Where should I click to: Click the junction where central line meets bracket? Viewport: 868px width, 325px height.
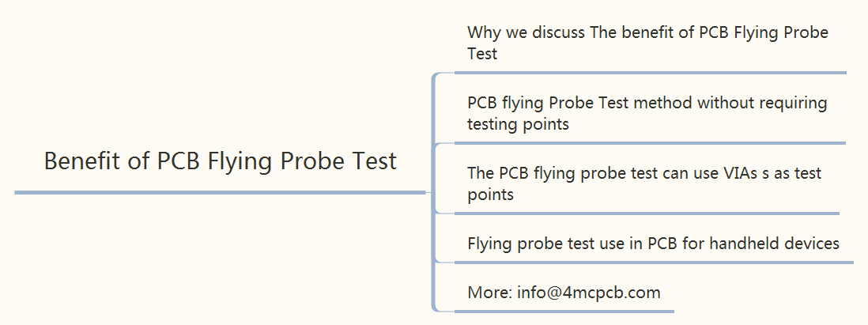pos(429,193)
